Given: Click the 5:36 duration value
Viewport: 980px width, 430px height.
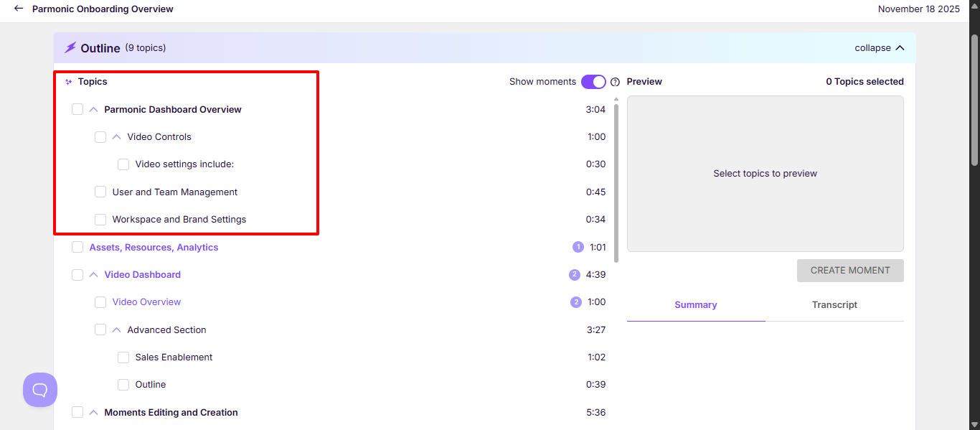Looking at the screenshot, I should [x=595, y=413].
